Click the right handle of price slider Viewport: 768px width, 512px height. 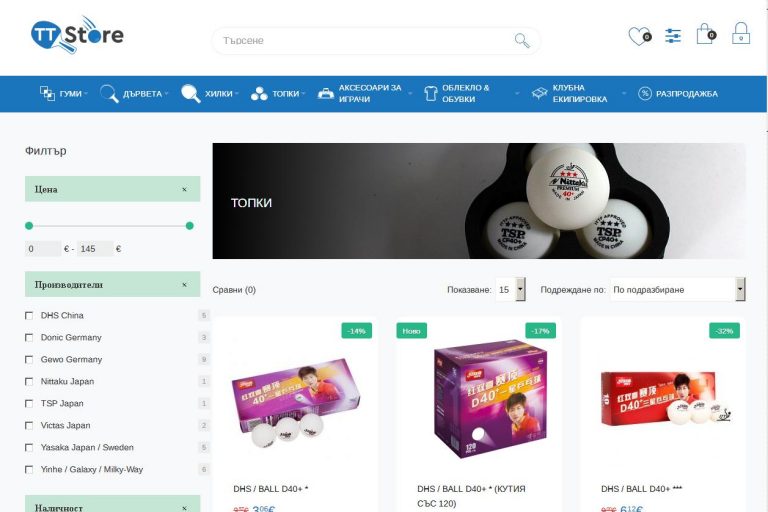point(190,226)
